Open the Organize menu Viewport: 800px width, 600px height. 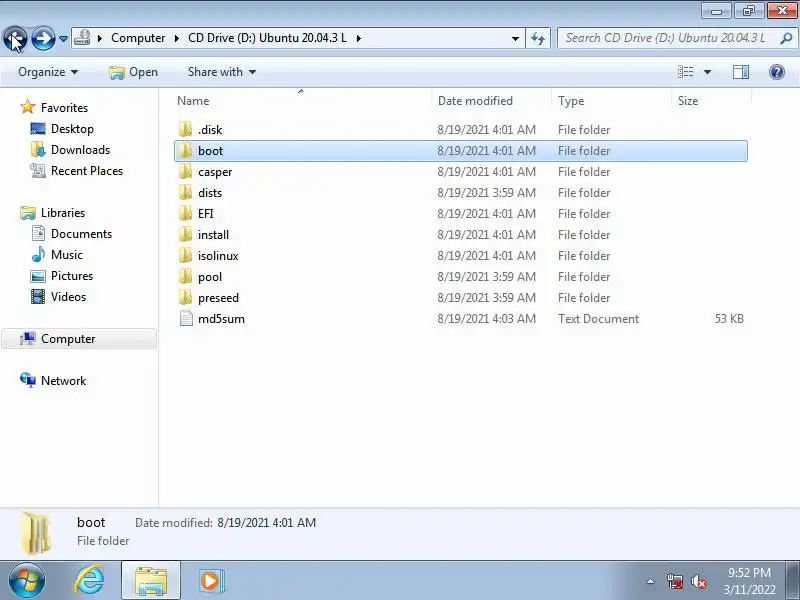tap(48, 72)
